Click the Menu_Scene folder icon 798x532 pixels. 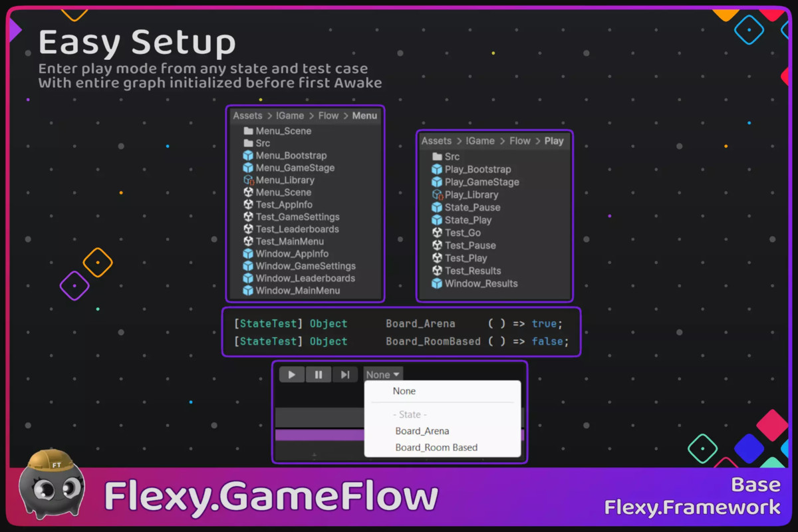point(249,131)
